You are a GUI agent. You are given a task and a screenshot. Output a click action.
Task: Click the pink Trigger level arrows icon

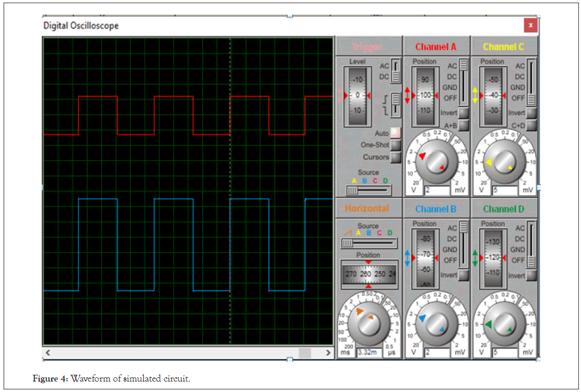tap(340, 95)
